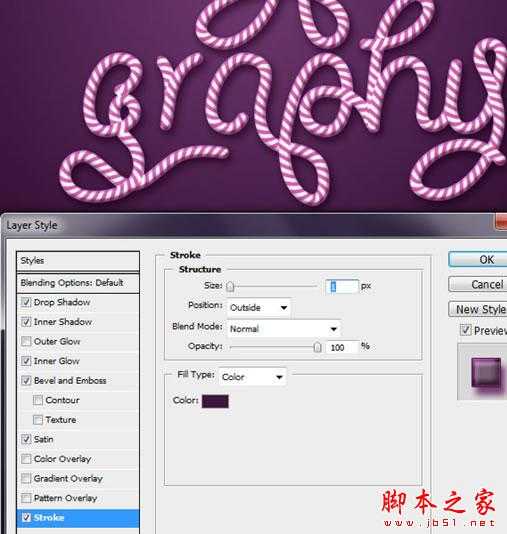Open the Bevel and Emboss settings label
Screen dimensions: 507x534
coord(70,380)
